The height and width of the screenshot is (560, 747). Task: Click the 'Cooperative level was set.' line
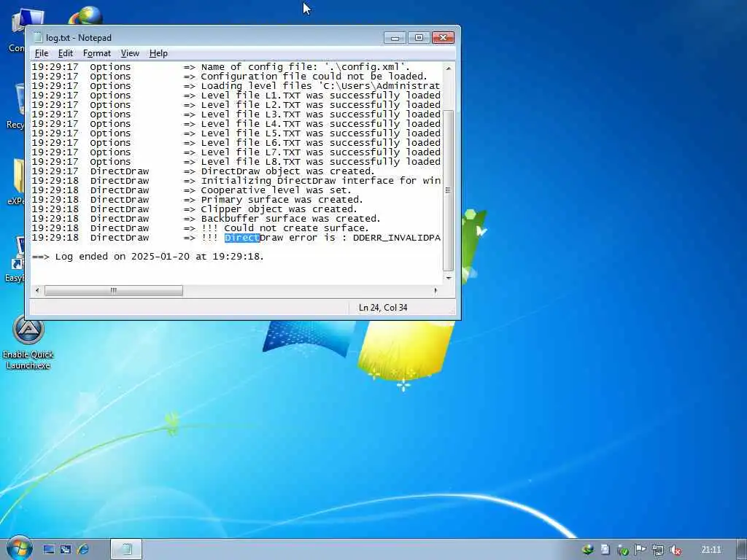coord(192,190)
